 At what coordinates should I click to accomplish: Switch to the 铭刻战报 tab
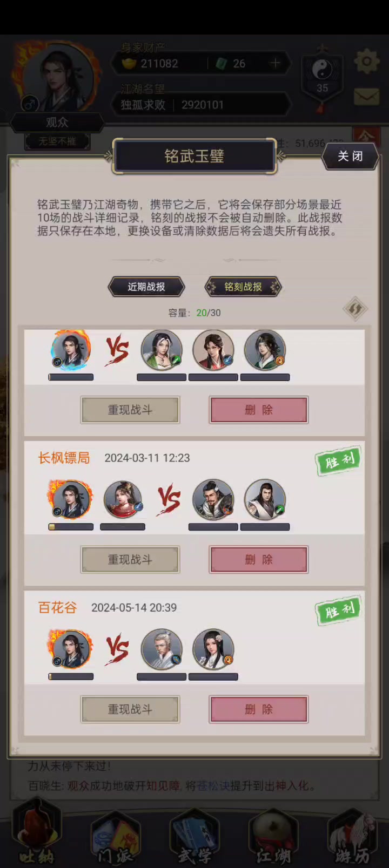pos(243,287)
